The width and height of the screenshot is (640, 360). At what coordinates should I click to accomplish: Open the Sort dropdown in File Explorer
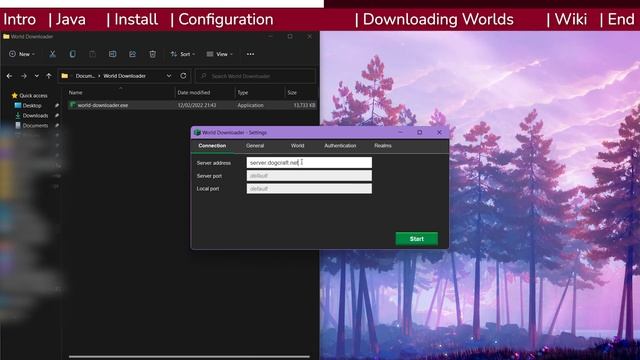182,54
